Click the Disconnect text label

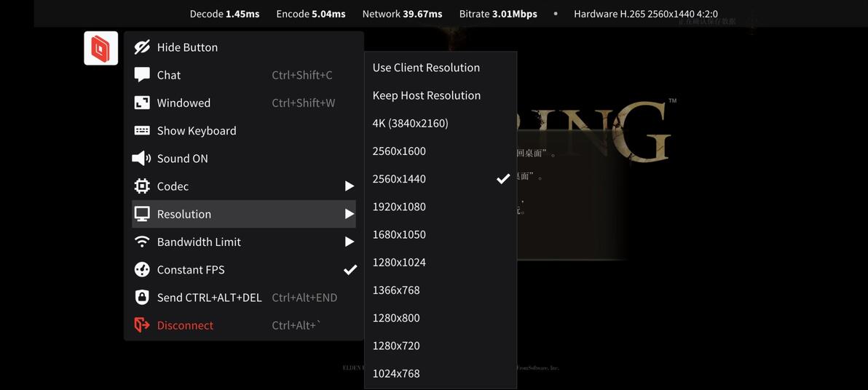(x=185, y=325)
